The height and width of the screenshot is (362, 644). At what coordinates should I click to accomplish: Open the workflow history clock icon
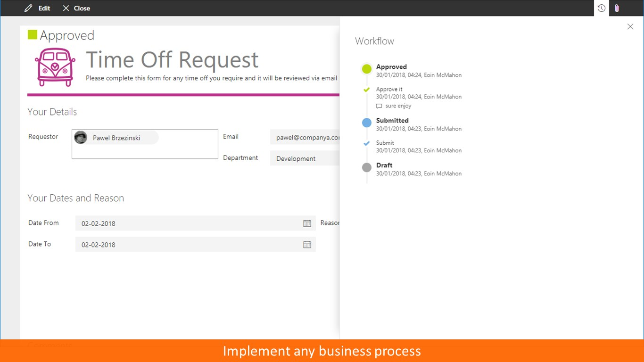click(x=601, y=8)
